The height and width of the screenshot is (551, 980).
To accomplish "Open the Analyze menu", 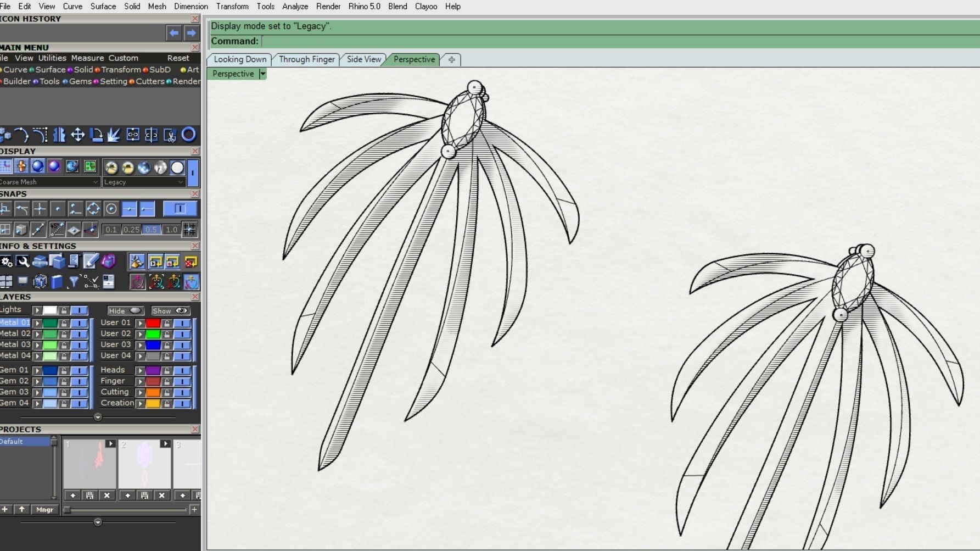I will [x=295, y=6].
